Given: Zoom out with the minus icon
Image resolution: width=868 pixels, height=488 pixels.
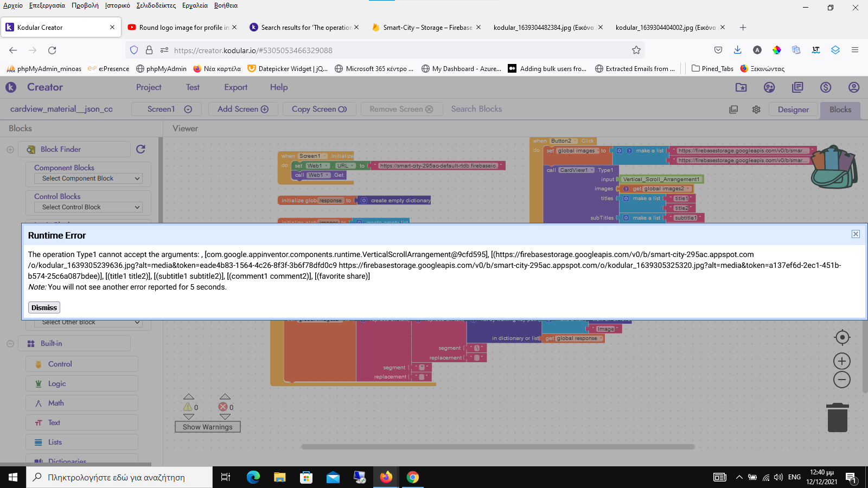Looking at the screenshot, I should pyautogui.click(x=842, y=380).
